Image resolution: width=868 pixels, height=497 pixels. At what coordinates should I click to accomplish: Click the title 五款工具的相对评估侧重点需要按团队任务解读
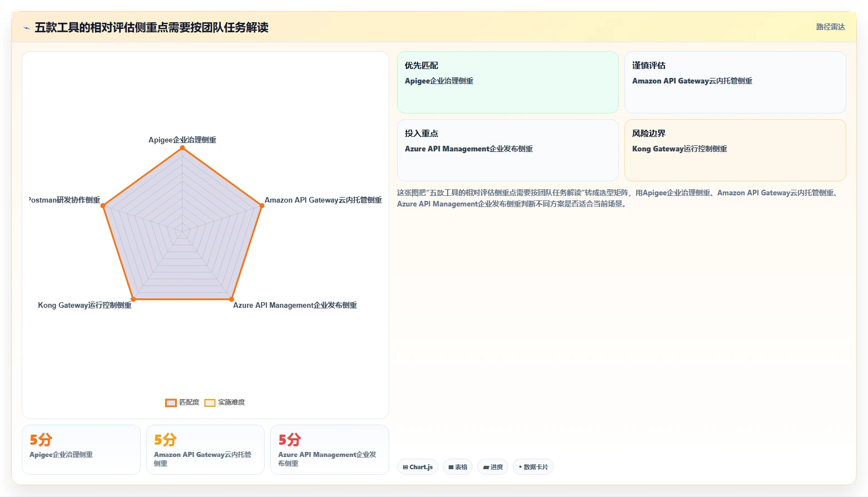point(151,27)
